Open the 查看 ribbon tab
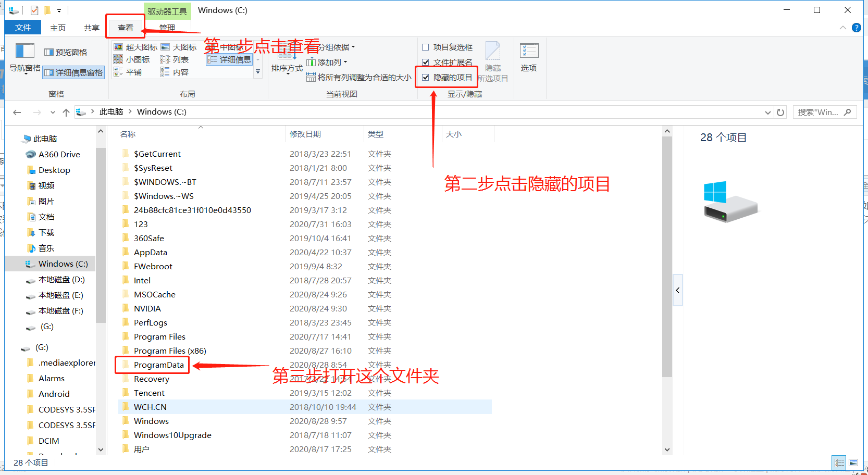Viewport: 868px width, 475px height. tap(126, 28)
